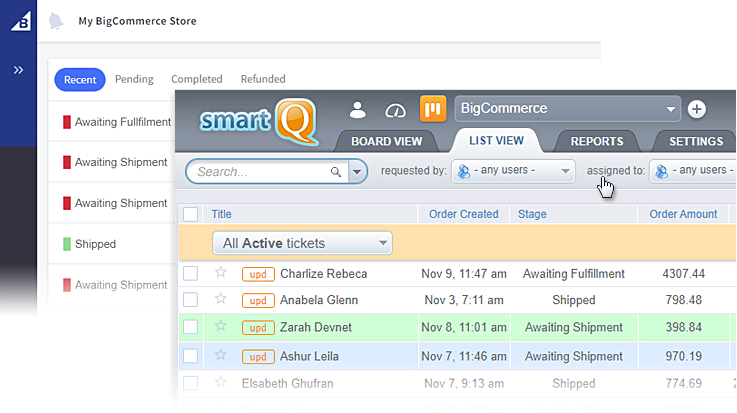Star the Charlize Rebeca ticket

point(220,272)
